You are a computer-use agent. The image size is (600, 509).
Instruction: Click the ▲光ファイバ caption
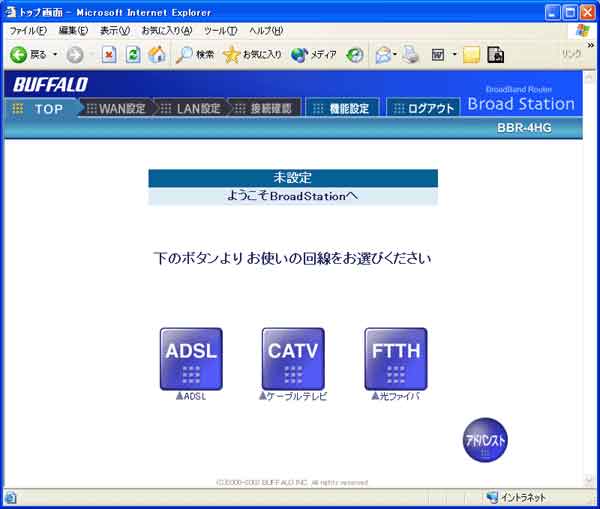(396, 396)
